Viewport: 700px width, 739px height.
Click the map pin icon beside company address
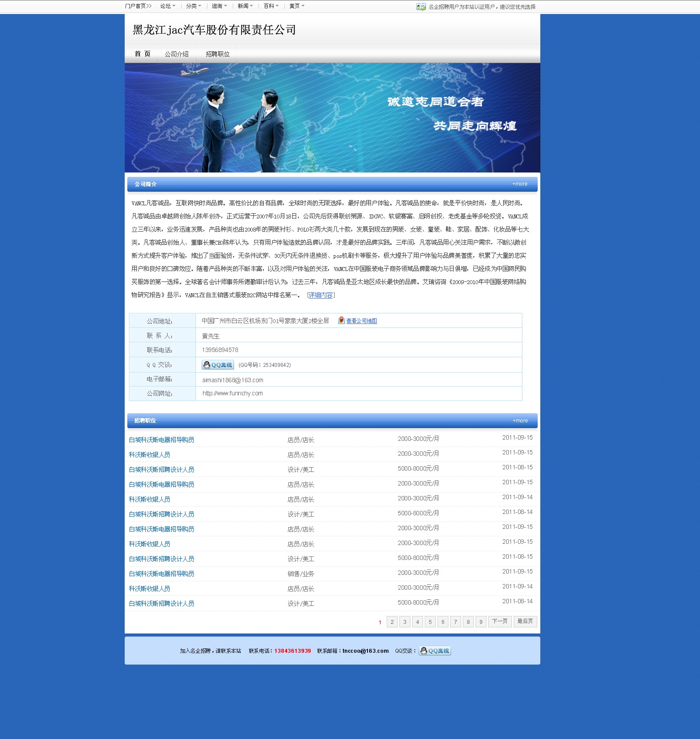341,320
